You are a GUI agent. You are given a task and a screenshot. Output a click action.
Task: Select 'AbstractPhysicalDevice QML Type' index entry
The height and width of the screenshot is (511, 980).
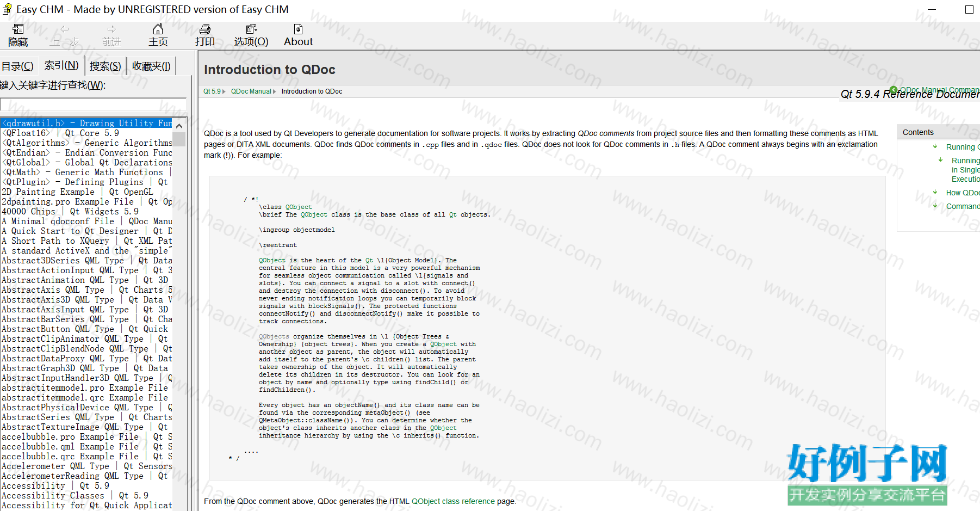pyautogui.click(x=86, y=408)
